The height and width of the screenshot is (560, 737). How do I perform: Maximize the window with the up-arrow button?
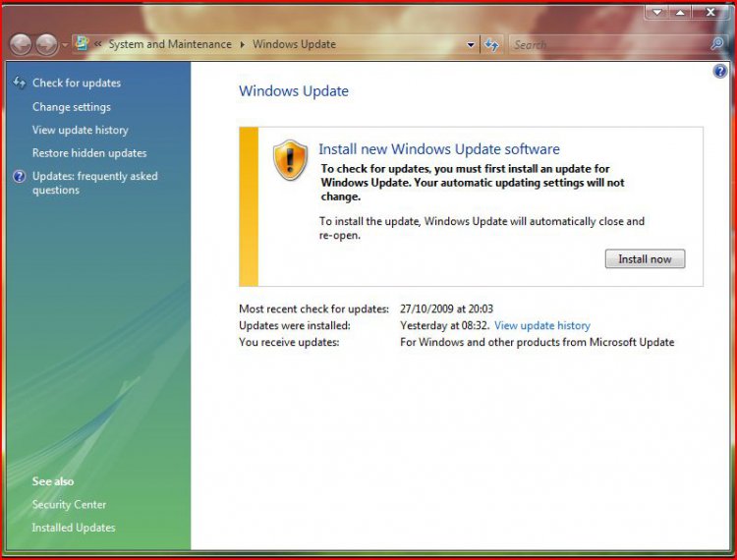click(x=680, y=12)
